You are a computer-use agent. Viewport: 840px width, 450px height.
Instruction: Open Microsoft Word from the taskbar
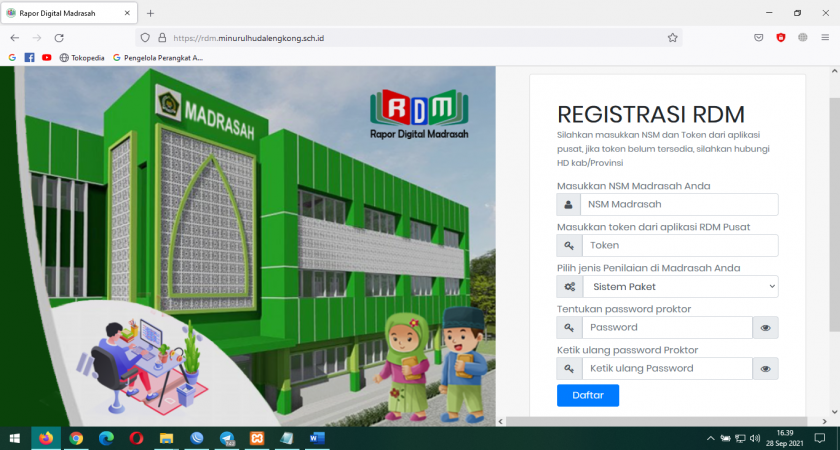pyautogui.click(x=317, y=438)
